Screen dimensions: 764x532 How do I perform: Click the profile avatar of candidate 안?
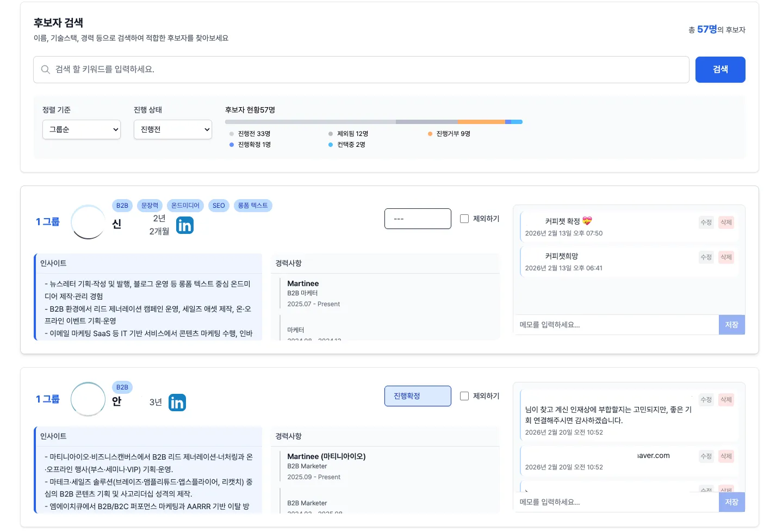tap(88, 399)
